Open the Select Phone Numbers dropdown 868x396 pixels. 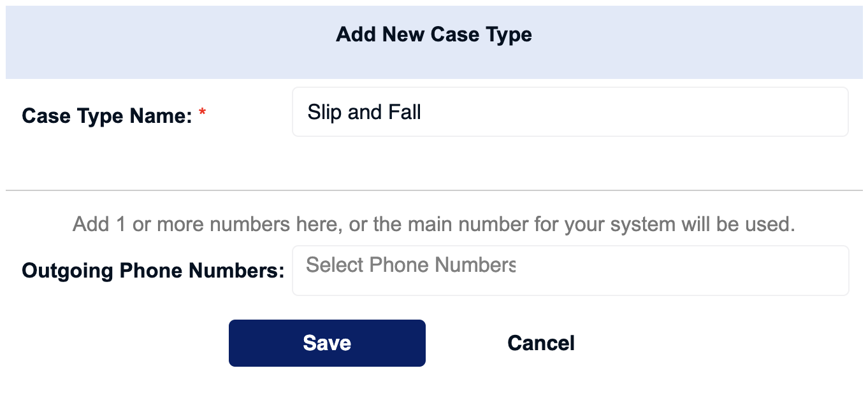[x=570, y=271]
